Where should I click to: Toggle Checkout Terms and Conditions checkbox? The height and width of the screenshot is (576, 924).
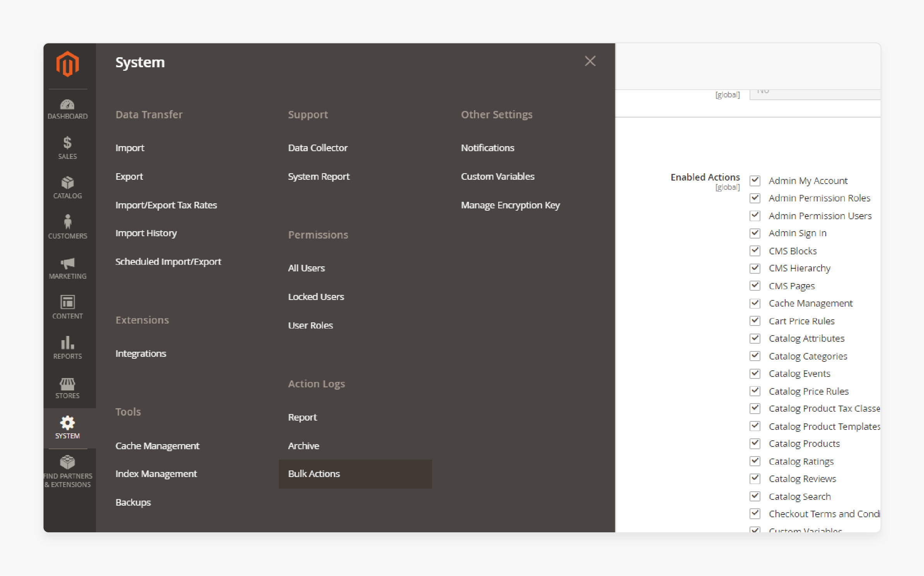click(x=755, y=514)
